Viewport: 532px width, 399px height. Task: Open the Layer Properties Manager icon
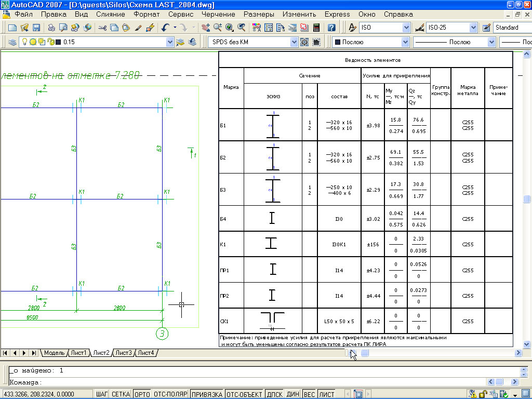click(x=12, y=42)
